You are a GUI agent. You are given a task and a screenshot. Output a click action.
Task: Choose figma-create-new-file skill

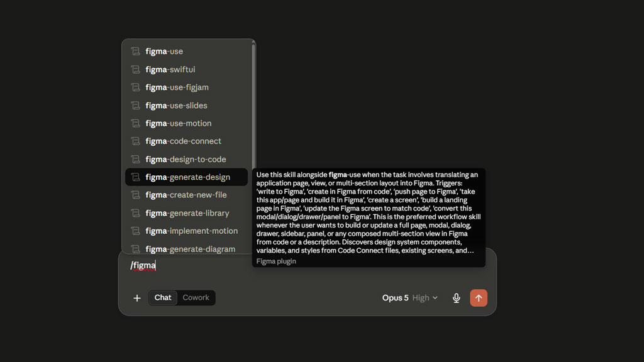tap(186, 195)
